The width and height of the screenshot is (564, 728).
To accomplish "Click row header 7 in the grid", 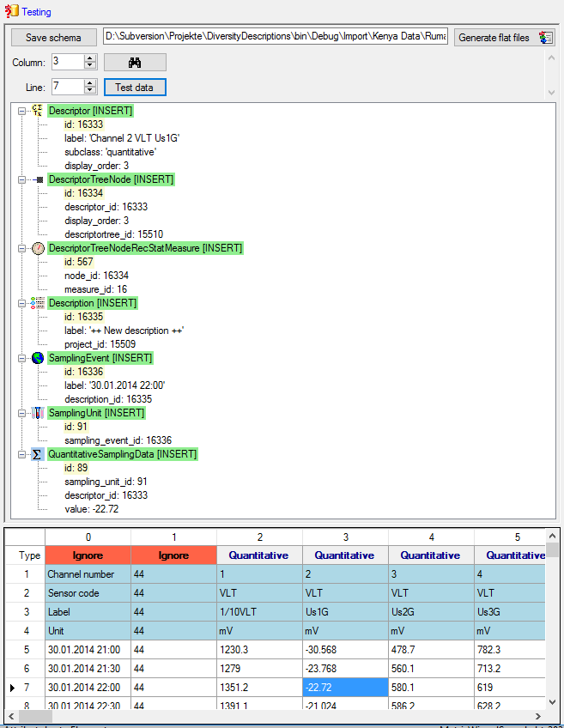I will [x=25, y=687].
